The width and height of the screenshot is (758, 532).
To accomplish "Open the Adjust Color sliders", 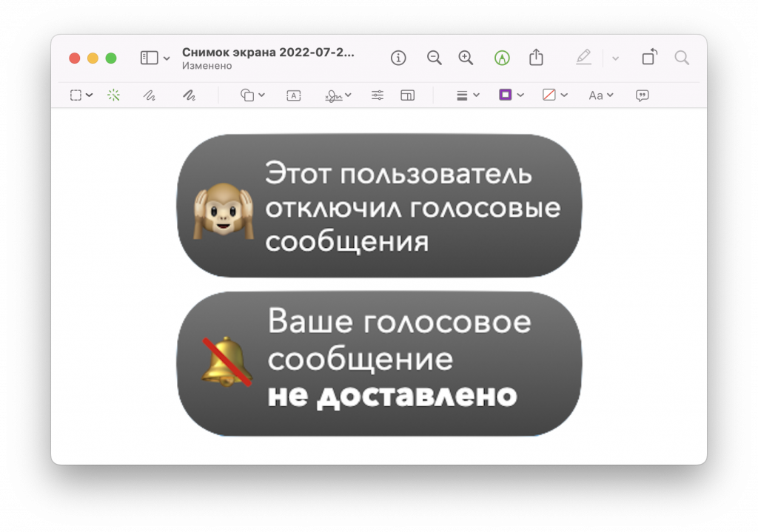I will [x=378, y=95].
